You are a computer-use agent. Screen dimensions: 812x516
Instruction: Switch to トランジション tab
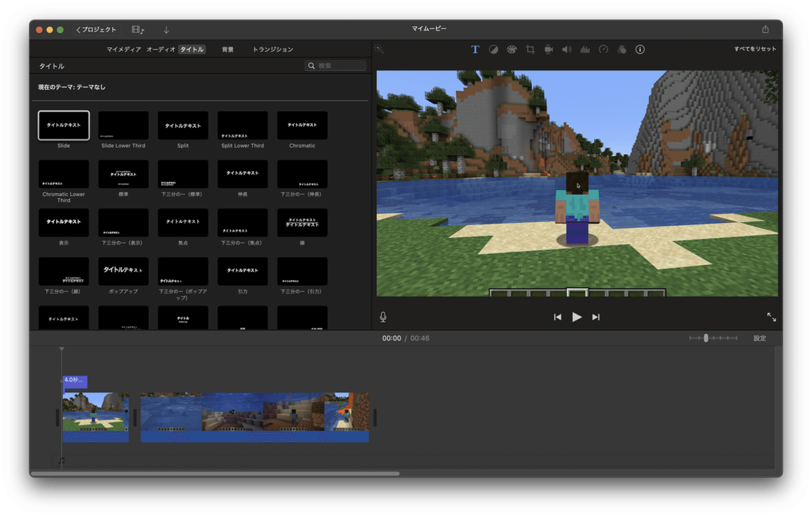pos(273,49)
